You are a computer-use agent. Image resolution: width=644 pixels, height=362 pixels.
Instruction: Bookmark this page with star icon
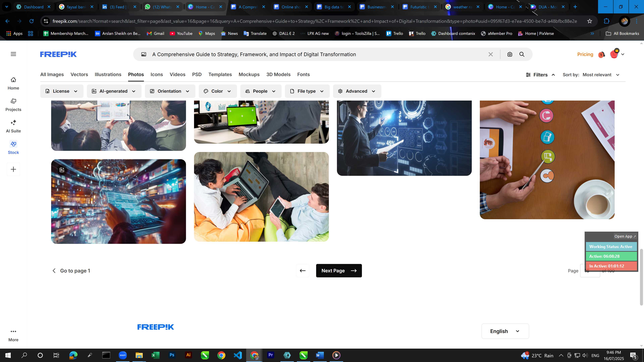pyautogui.click(x=589, y=21)
